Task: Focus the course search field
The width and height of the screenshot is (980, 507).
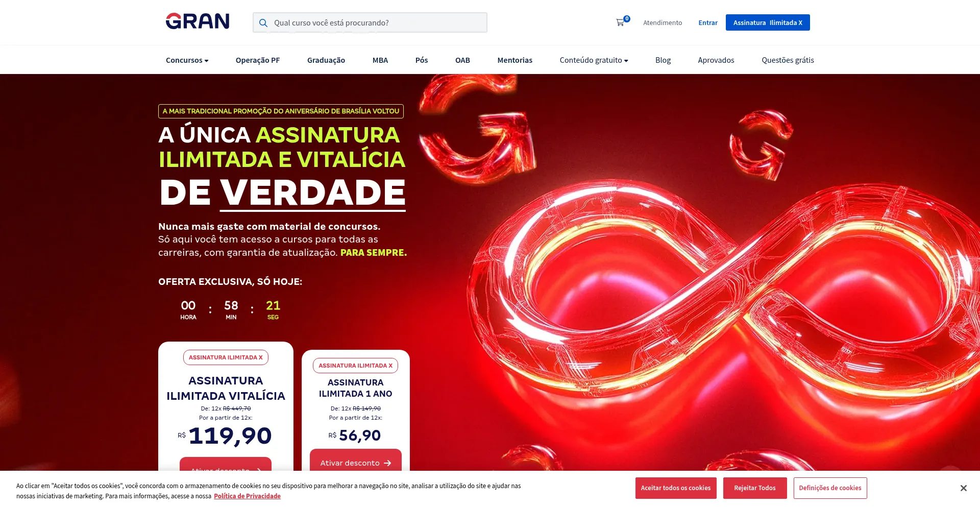Action: pos(370,22)
